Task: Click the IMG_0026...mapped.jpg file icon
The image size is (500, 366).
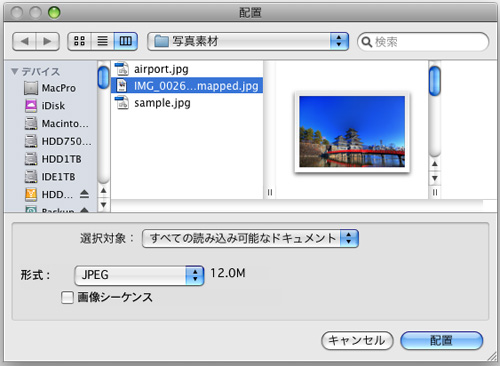Action: (x=122, y=86)
